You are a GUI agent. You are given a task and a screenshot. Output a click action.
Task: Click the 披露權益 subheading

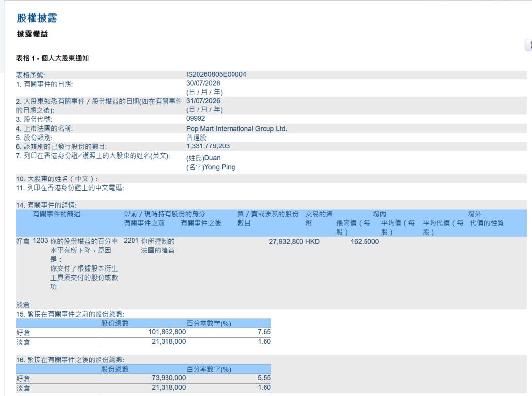pos(33,34)
